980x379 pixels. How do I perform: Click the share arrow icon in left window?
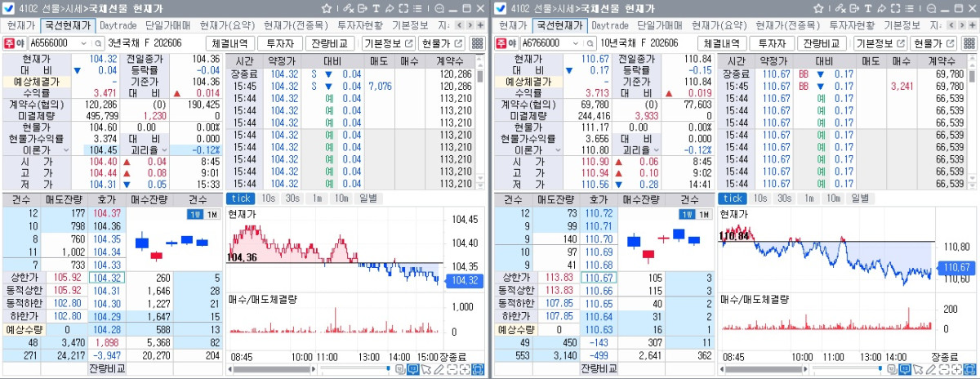point(390,8)
